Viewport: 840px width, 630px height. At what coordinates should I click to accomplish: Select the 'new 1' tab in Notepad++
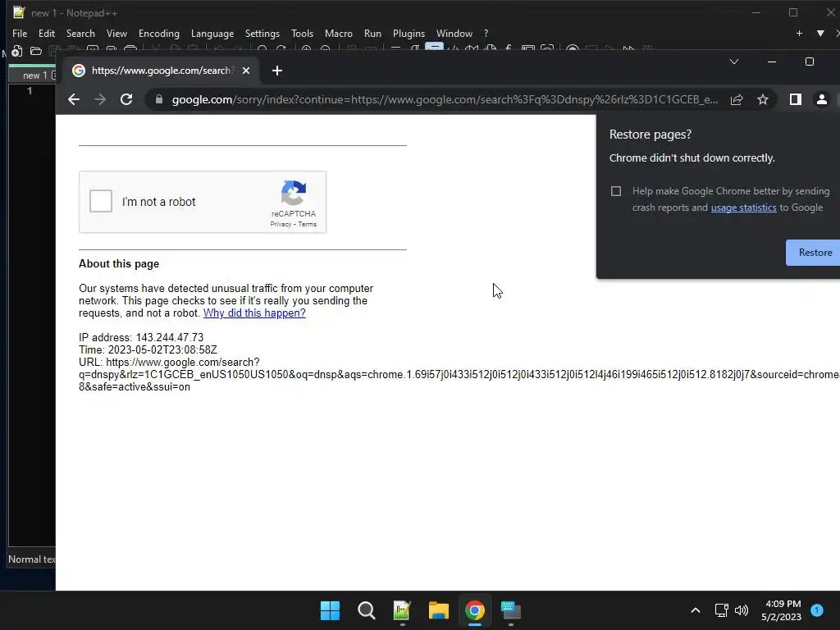[33, 75]
